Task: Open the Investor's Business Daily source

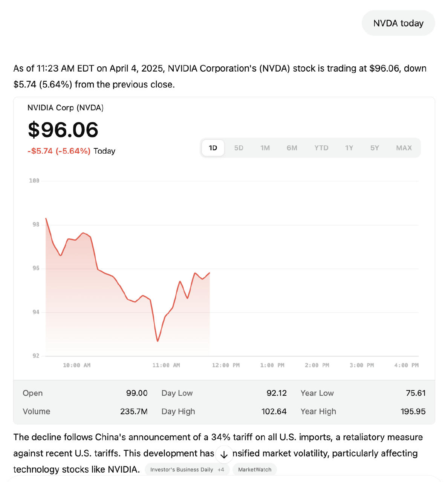Action: pos(187,470)
